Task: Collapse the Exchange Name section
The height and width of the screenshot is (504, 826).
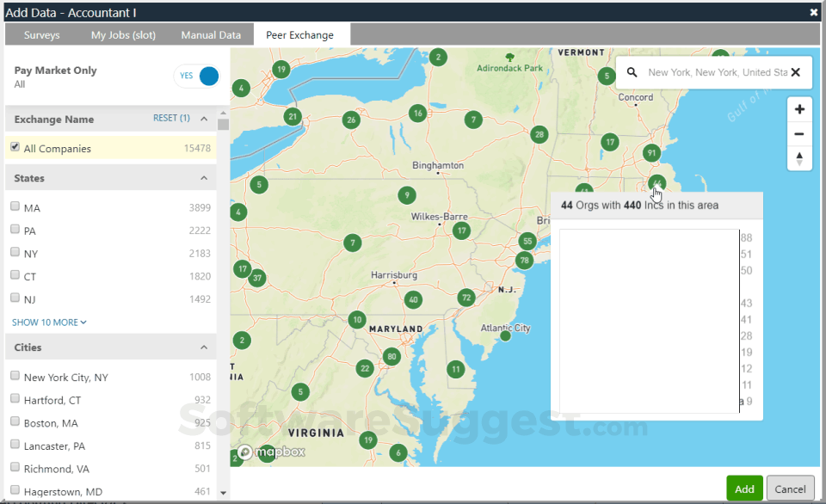Action: pos(205,120)
